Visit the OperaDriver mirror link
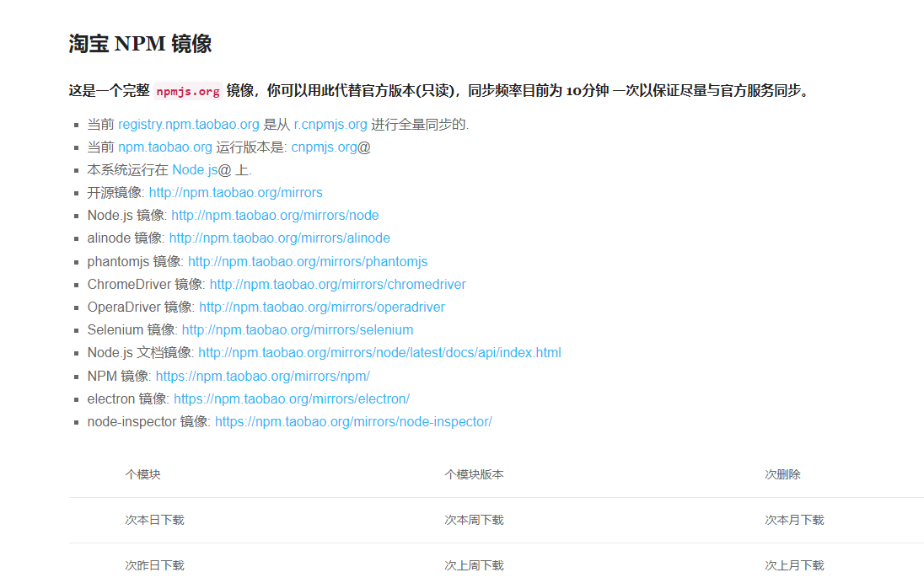Screen dimensions: 924x583 [x=322, y=308]
